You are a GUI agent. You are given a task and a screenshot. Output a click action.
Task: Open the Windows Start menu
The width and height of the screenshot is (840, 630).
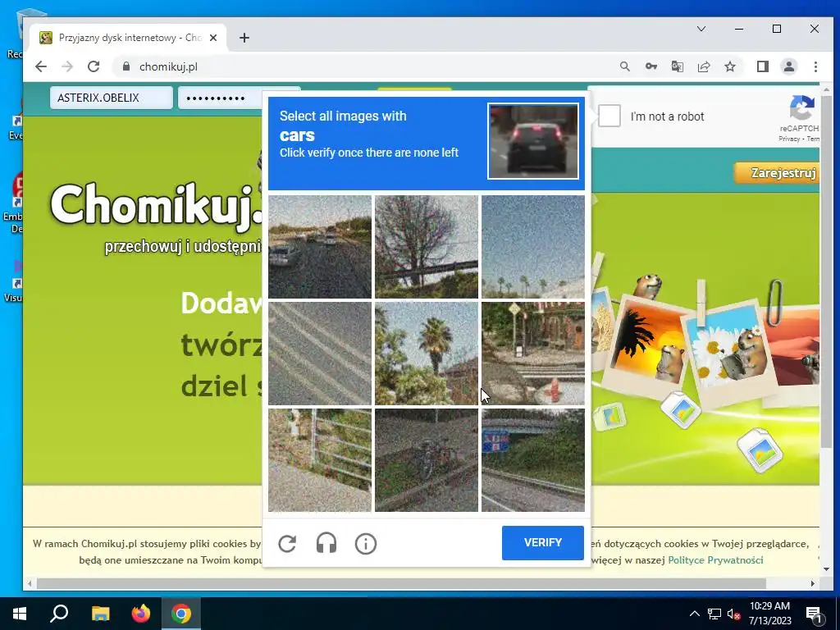(20, 614)
